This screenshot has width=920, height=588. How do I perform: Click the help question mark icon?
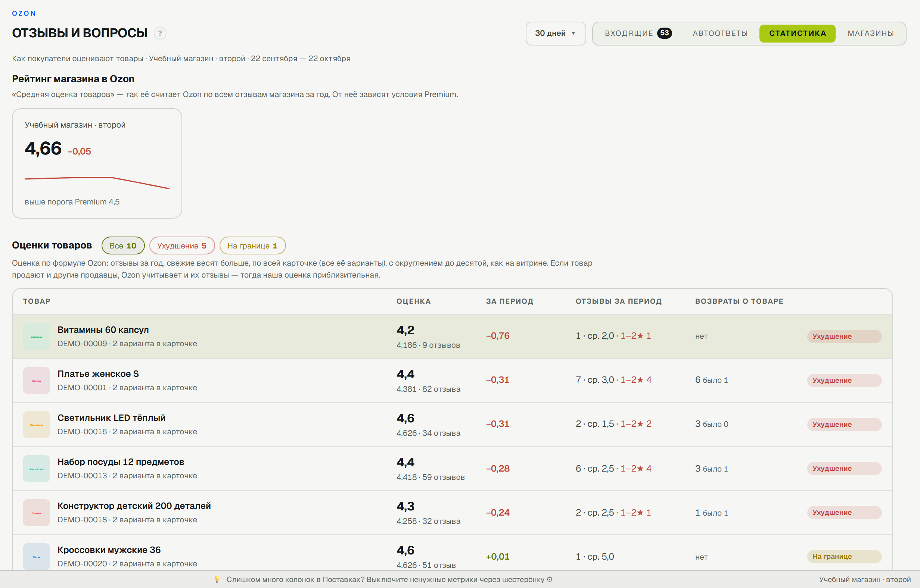[x=160, y=33]
